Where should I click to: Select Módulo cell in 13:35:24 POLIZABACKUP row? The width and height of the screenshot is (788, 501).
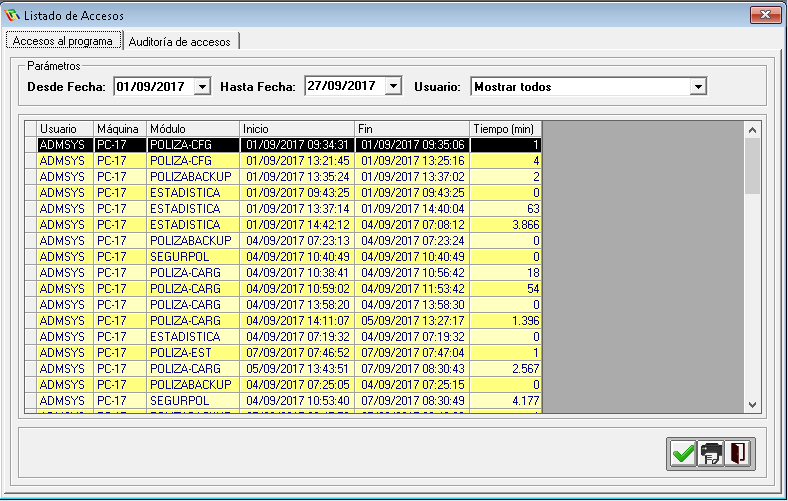193,177
